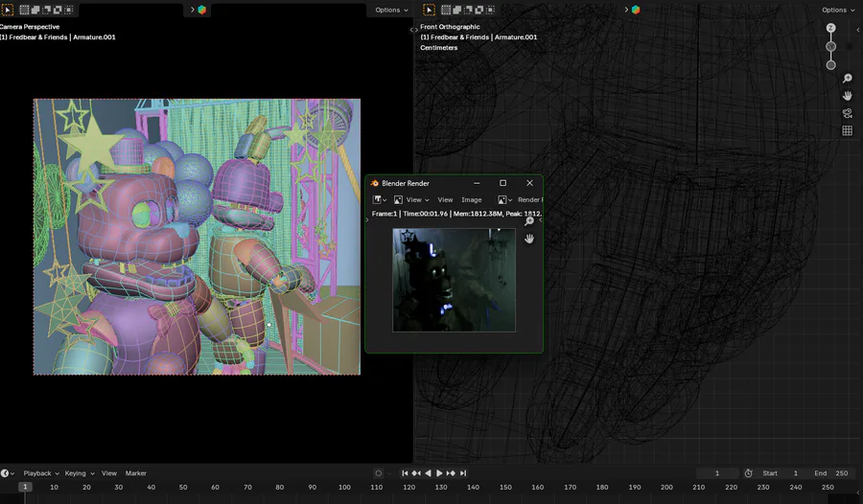Open Options dropdown in the Front Orthographic viewport
Image resolution: width=863 pixels, height=504 pixels.
(838, 10)
